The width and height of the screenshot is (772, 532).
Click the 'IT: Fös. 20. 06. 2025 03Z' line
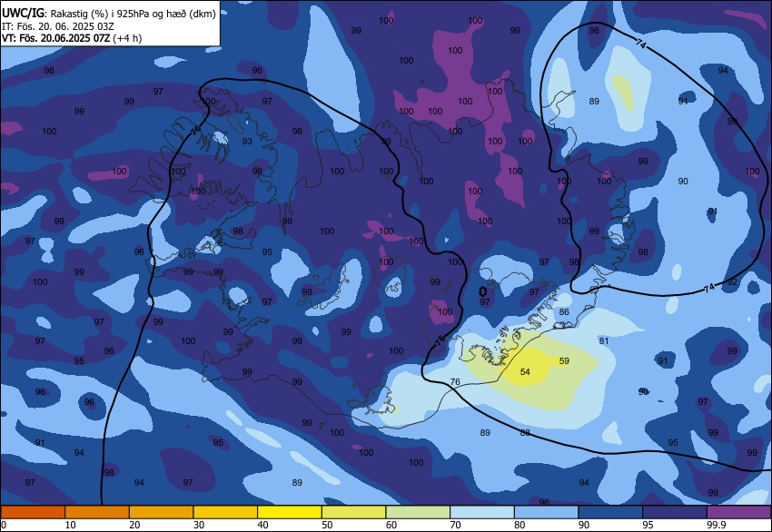(x=57, y=26)
